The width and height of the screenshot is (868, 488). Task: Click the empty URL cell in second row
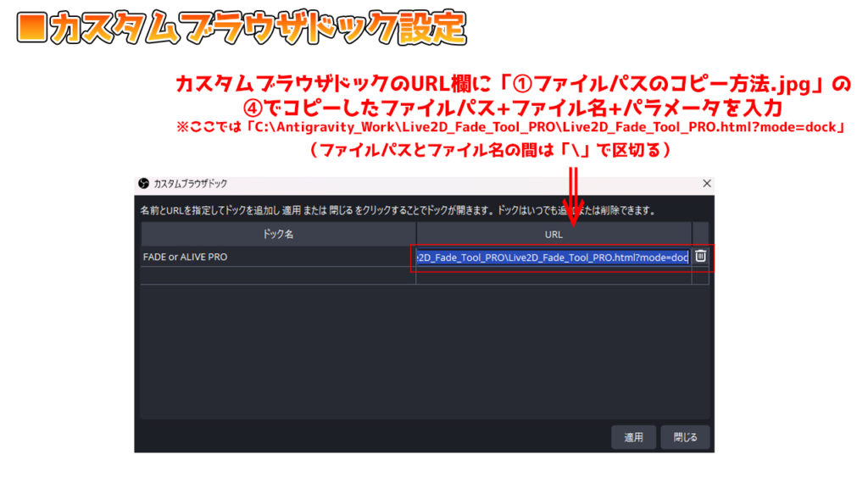554,275
